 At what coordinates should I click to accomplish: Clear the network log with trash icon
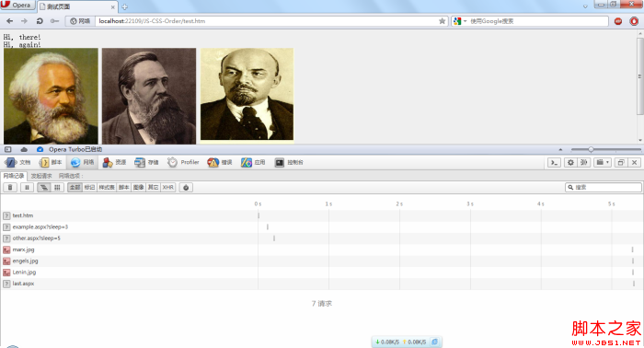10,188
